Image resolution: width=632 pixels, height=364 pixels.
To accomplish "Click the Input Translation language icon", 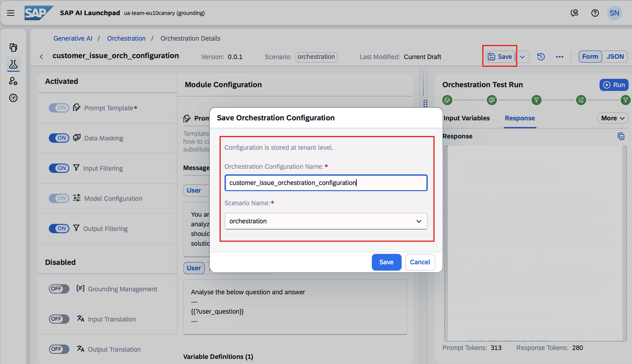I will pos(80,319).
